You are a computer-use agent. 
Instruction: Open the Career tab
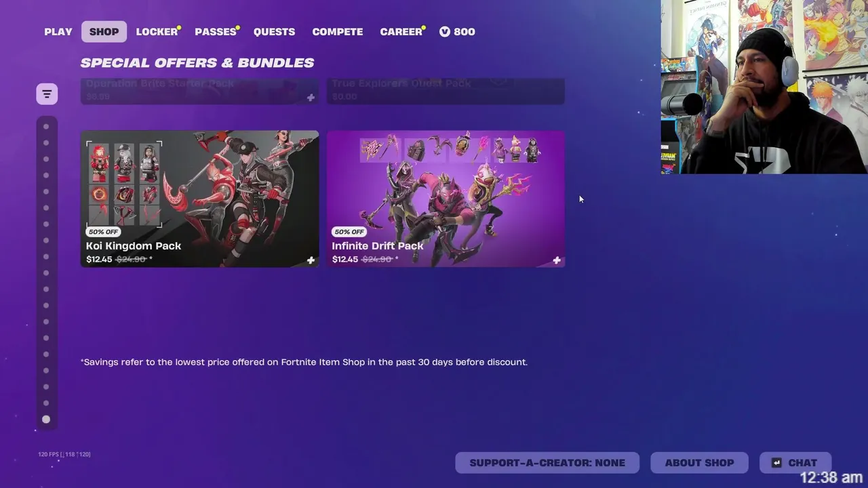[x=401, y=32]
